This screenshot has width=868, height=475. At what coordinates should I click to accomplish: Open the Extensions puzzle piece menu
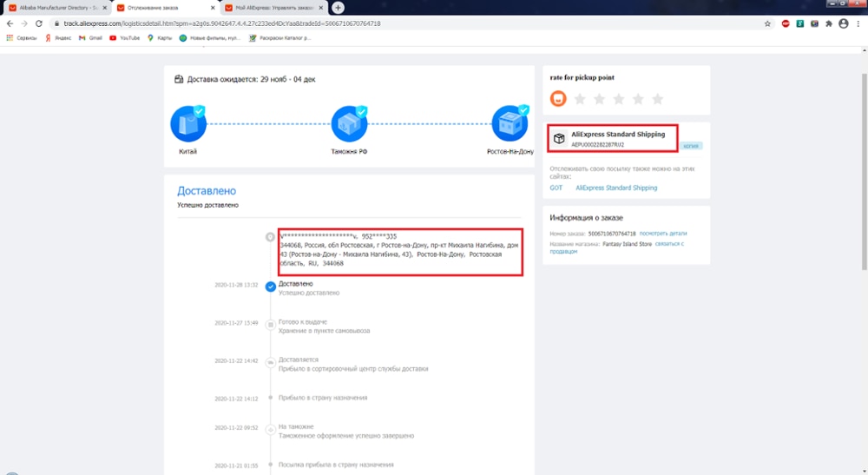(x=829, y=23)
